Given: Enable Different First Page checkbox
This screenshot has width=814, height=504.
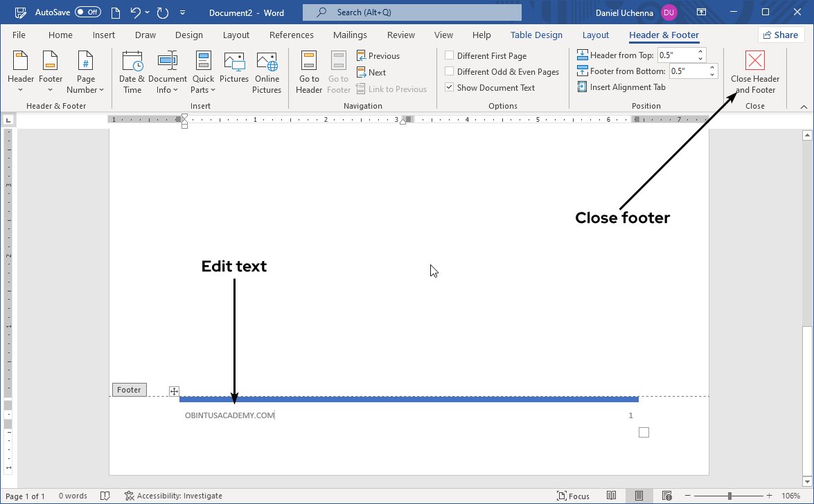Looking at the screenshot, I should (450, 55).
